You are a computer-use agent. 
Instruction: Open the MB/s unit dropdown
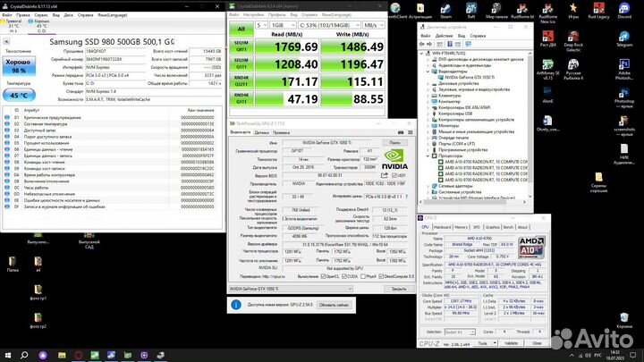click(373, 25)
